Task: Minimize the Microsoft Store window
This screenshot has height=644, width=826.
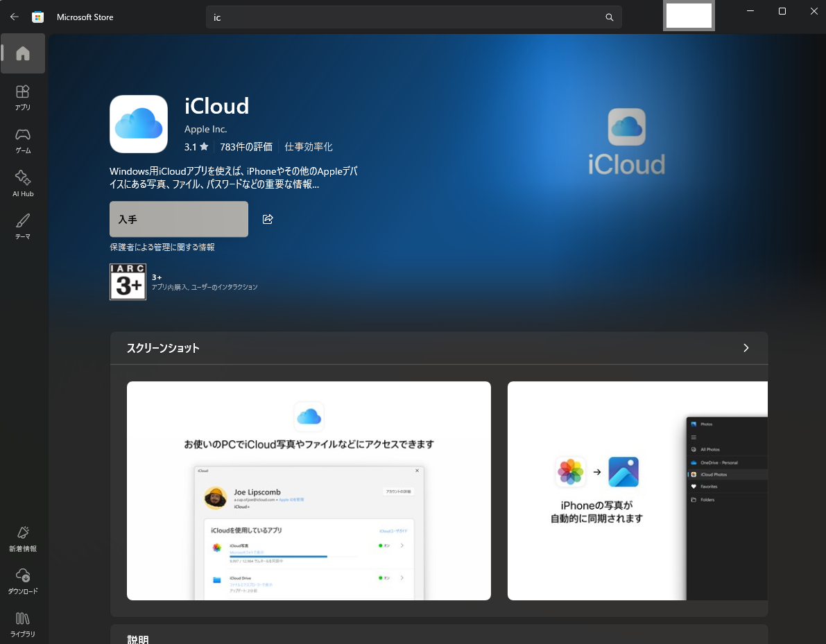Action: 750,11
